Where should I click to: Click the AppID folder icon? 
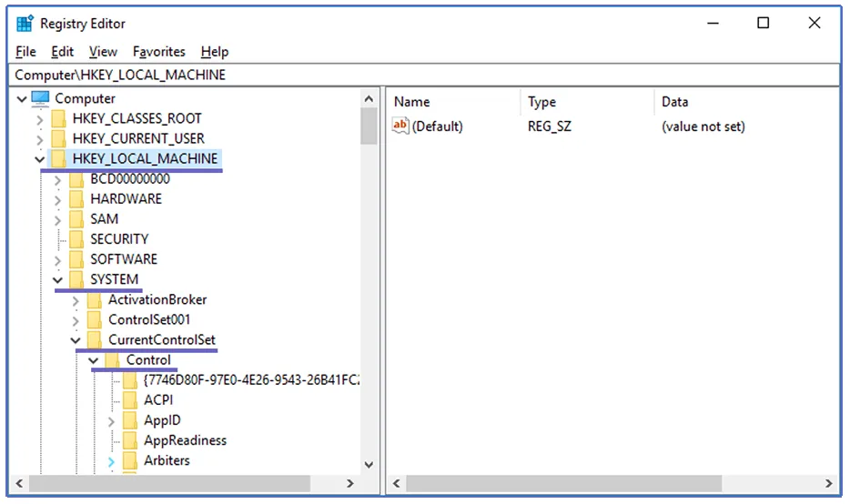click(x=130, y=420)
